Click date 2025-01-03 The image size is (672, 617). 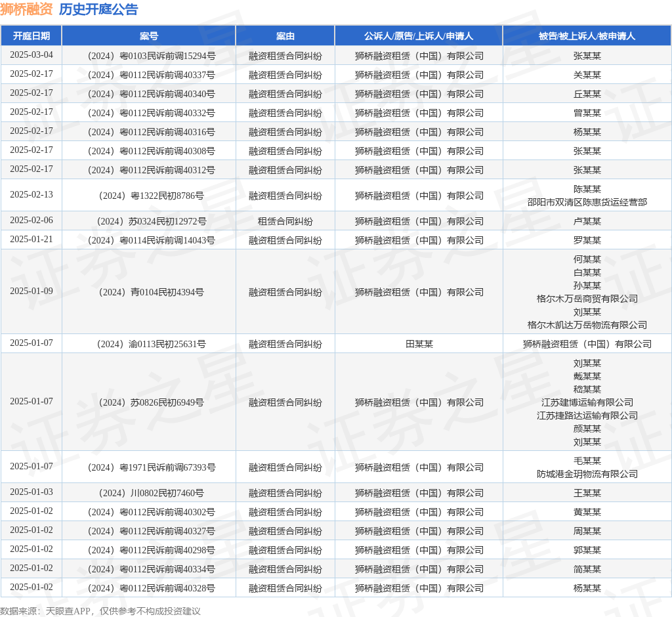(31, 492)
